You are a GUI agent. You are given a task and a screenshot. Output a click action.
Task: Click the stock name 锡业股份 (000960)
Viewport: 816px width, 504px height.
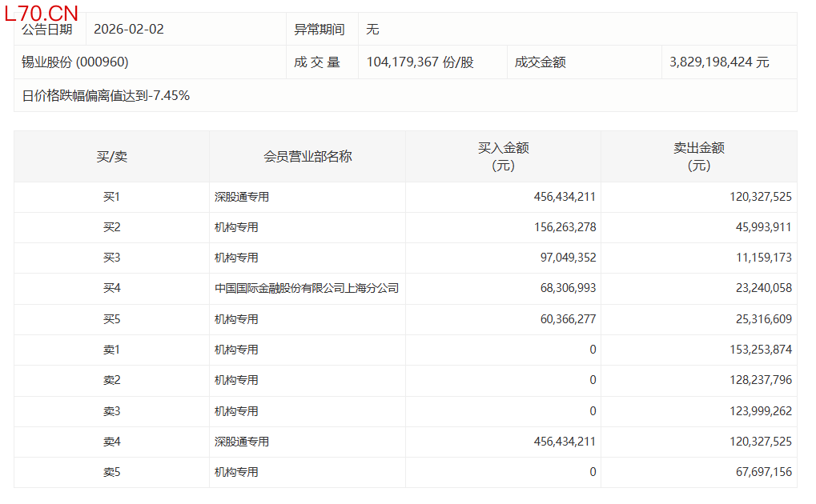pos(75,62)
